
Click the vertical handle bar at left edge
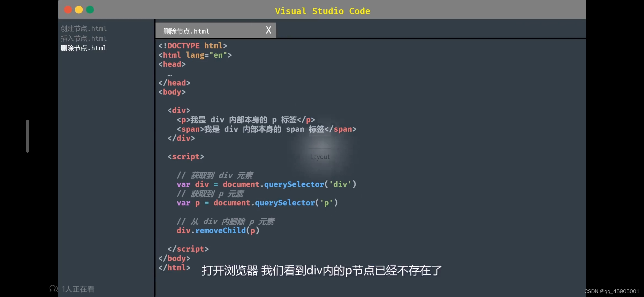coord(28,136)
